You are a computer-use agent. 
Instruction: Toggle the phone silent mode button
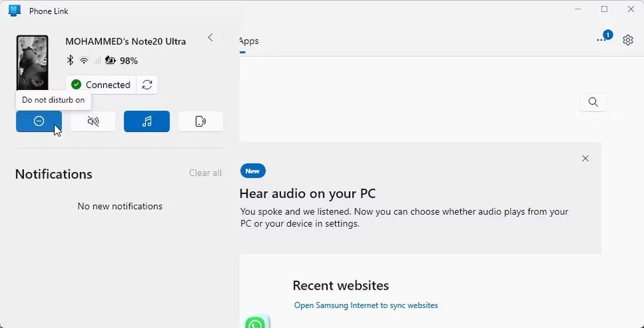[x=92, y=122]
